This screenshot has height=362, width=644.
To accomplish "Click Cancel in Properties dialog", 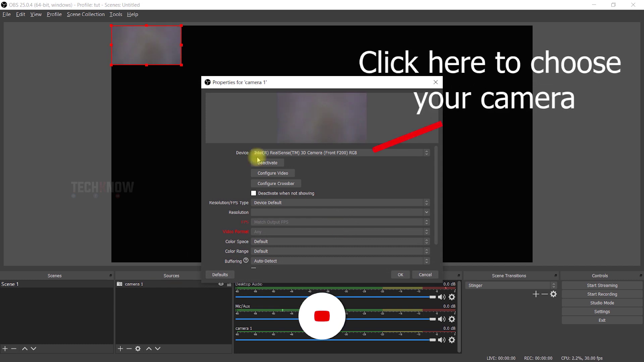I will pos(425,275).
